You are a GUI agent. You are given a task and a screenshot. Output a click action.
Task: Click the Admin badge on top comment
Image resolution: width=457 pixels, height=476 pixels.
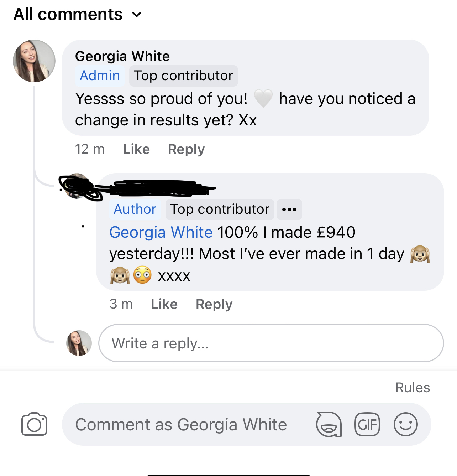coord(100,76)
